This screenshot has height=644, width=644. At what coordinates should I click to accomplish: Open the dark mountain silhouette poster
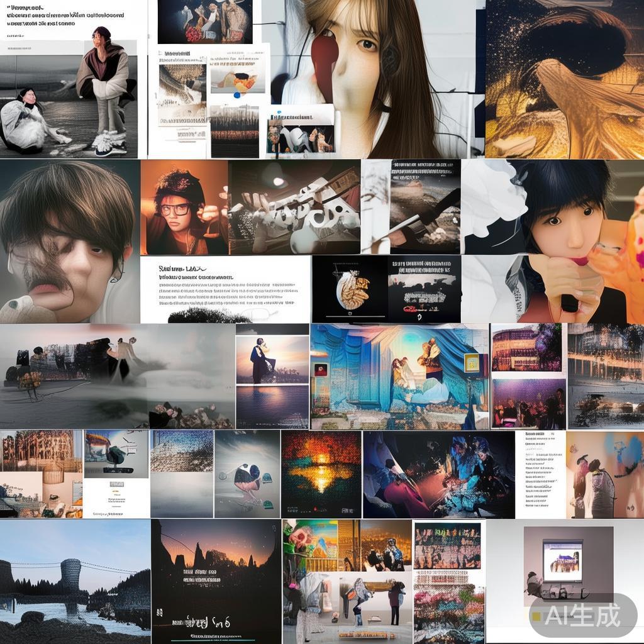(216, 580)
